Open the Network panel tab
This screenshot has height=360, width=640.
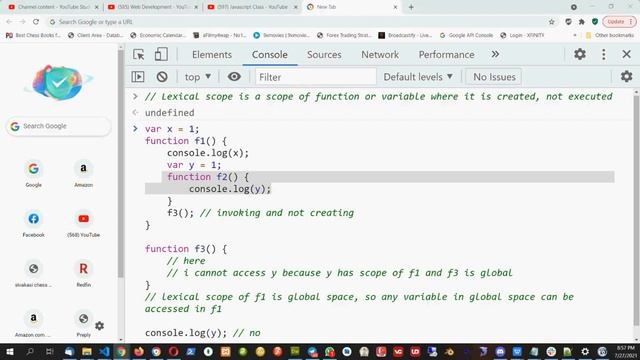[x=380, y=55]
